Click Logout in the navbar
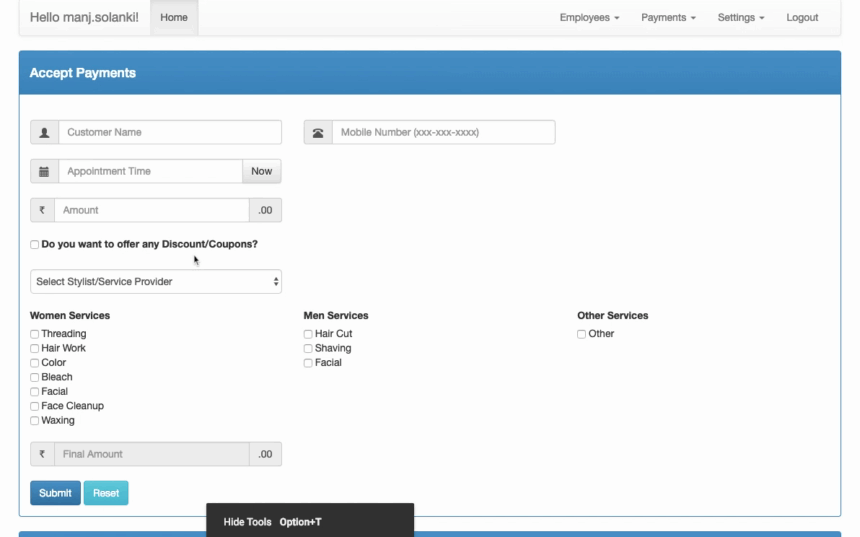The width and height of the screenshot is (860, 537). (802, 18)
